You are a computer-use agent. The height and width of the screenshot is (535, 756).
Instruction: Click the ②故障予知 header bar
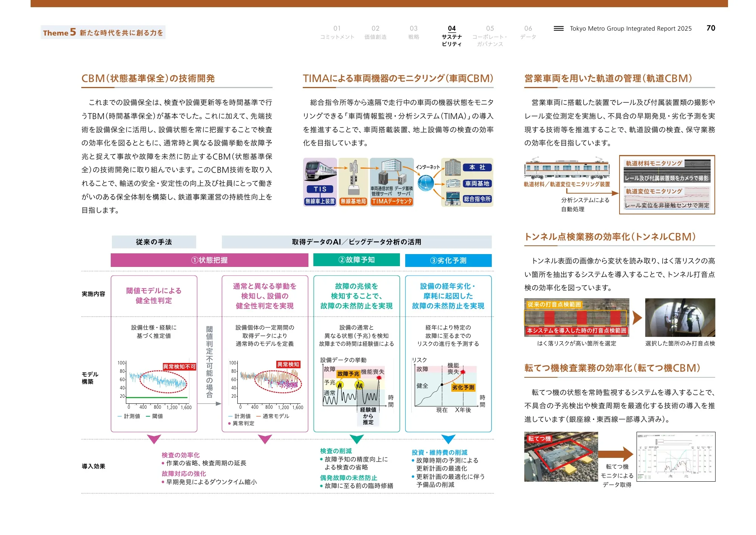coord(356,260)
